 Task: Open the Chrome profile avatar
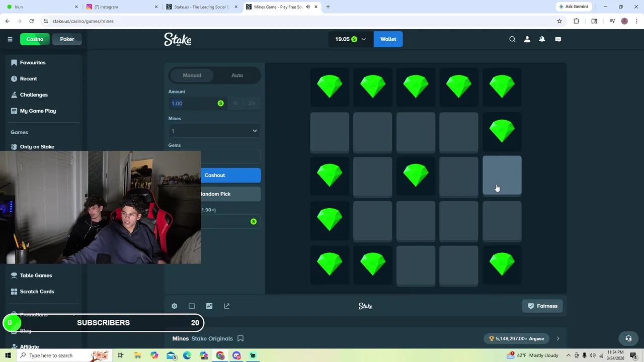[624, 21]
